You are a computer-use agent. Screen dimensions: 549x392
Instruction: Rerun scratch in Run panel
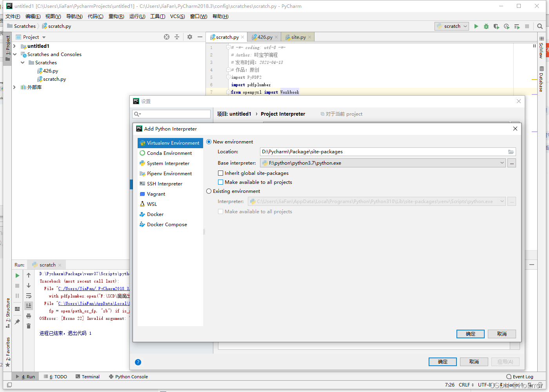[17, 276]
